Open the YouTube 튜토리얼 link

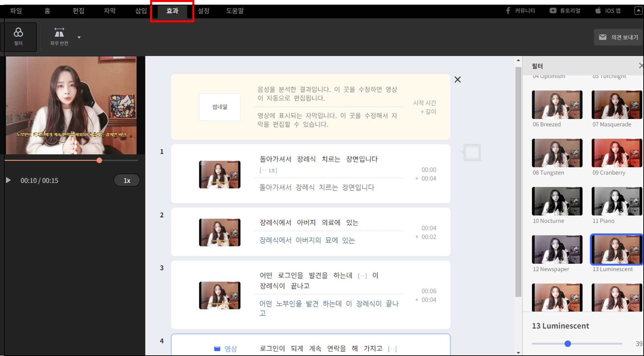pos(565,11)
